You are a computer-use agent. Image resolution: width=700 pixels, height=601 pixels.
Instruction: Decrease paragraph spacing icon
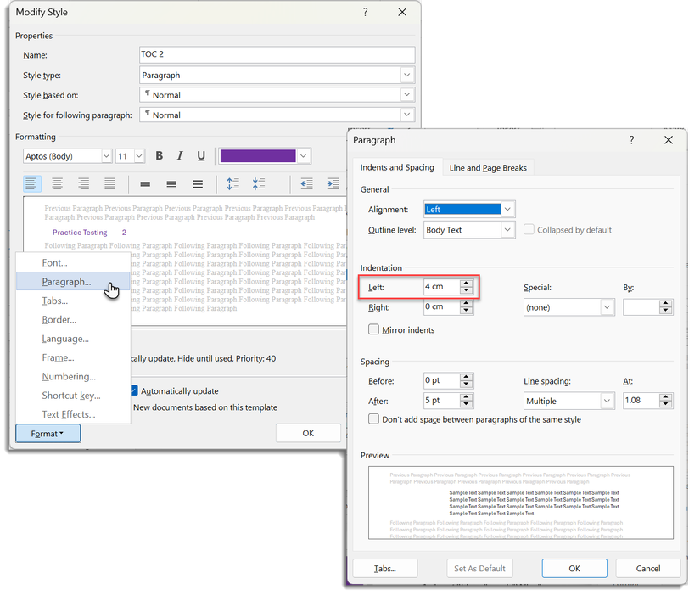[259, 183]
